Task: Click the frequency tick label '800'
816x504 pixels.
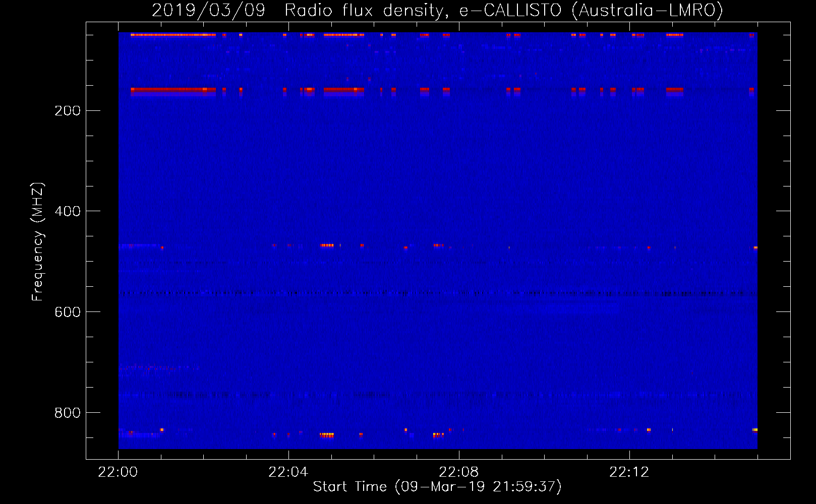Action: click(x=68, y=413)
